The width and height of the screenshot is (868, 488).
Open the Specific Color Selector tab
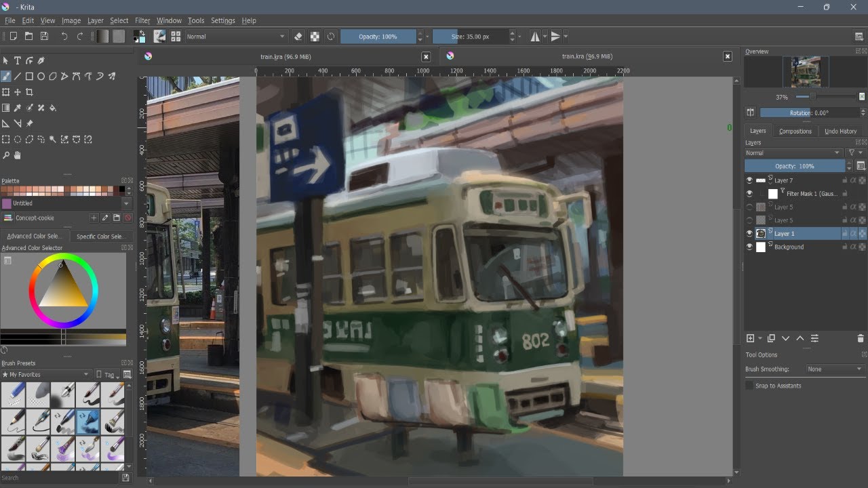tap(100, 237)
